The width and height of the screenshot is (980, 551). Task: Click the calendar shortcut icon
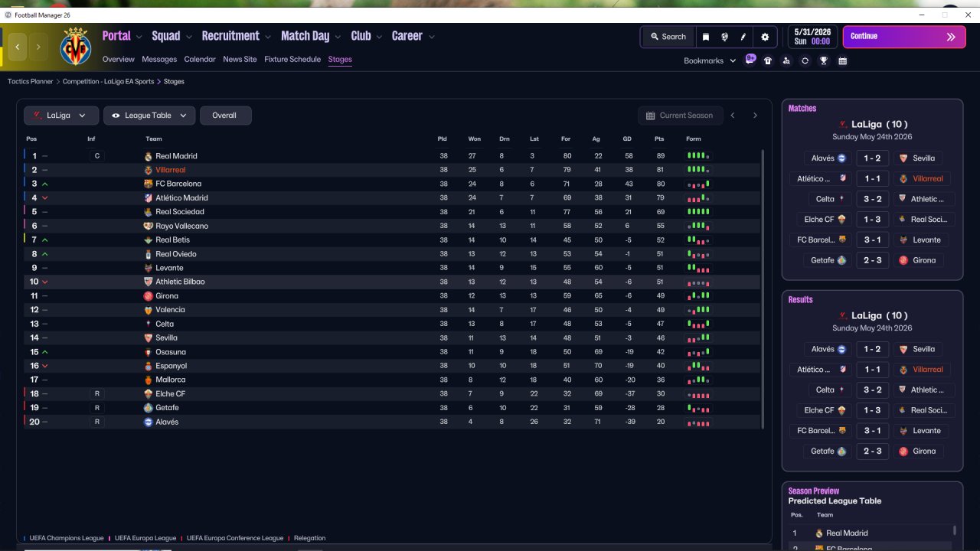coord(842,60)
